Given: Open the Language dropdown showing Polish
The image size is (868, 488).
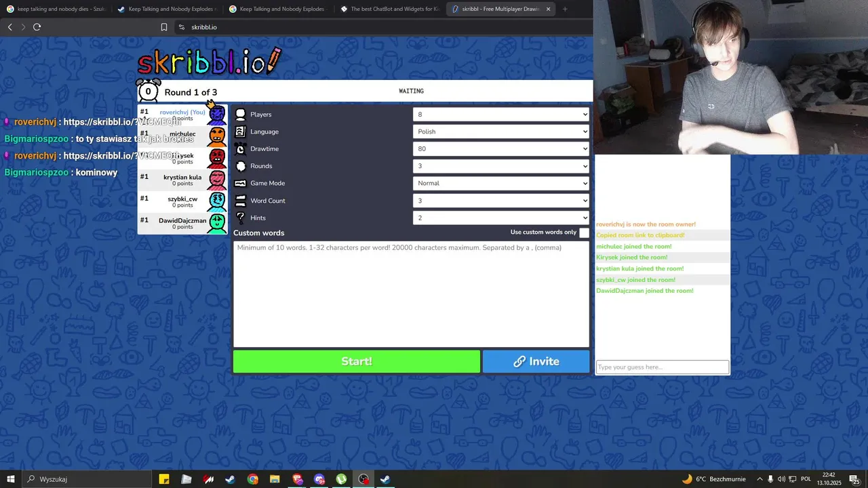Looking at the screenshot, I should point(500,131).
